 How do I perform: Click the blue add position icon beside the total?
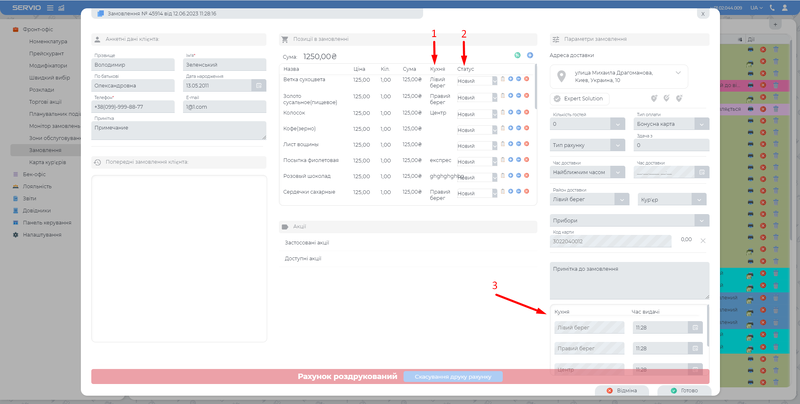[530, 56]
